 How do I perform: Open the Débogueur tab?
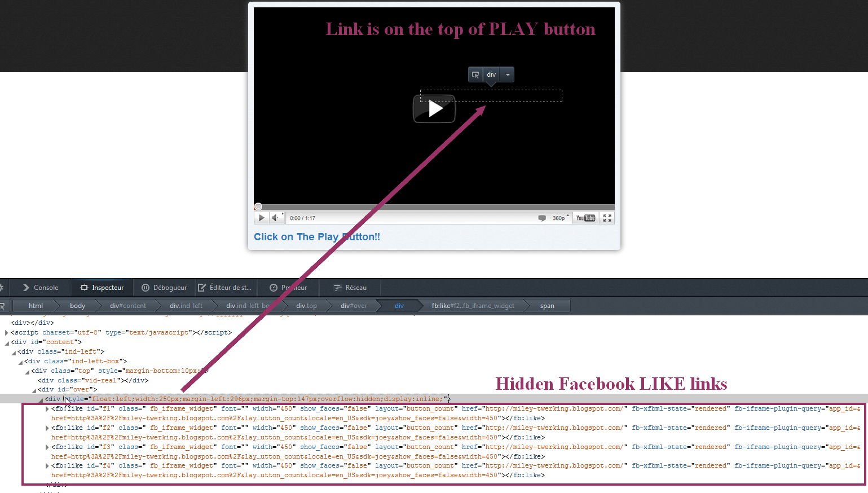pyautogui.click(x=164, y=288)
